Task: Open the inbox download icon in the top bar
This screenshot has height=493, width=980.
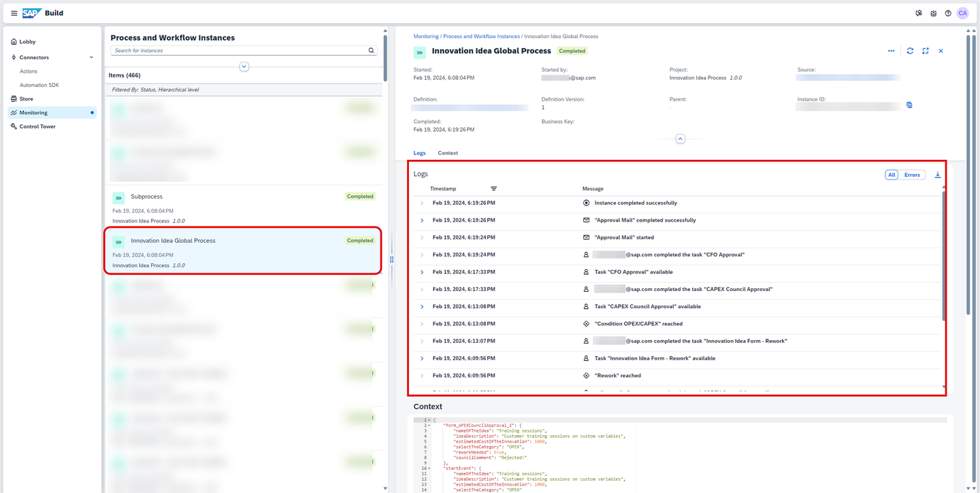Action: click(934, 13)
